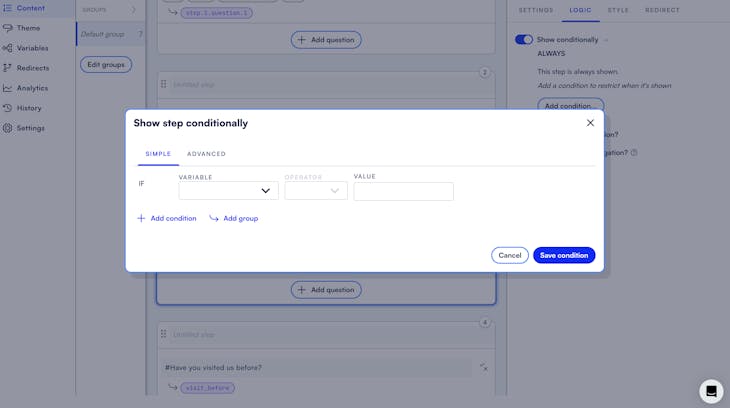
Task: Toggle the Show conditionally switch
Action: (x=524, y=40)
